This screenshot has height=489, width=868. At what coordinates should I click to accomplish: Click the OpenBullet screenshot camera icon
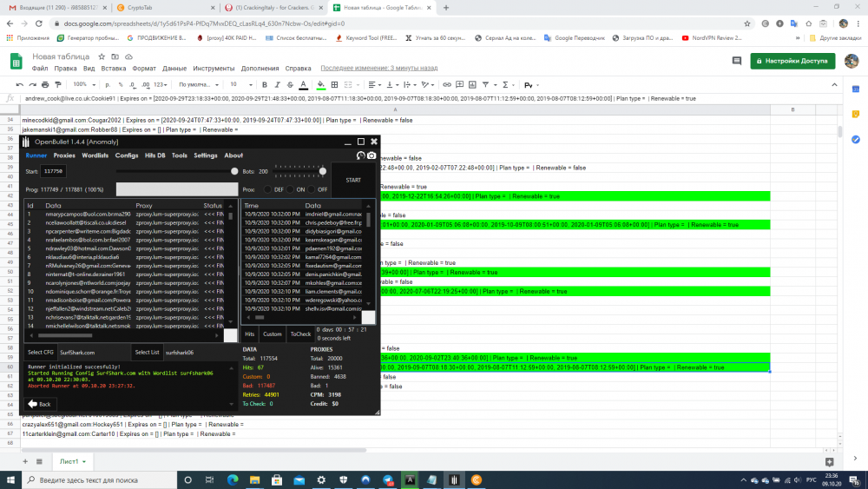(x=372, y=155)
